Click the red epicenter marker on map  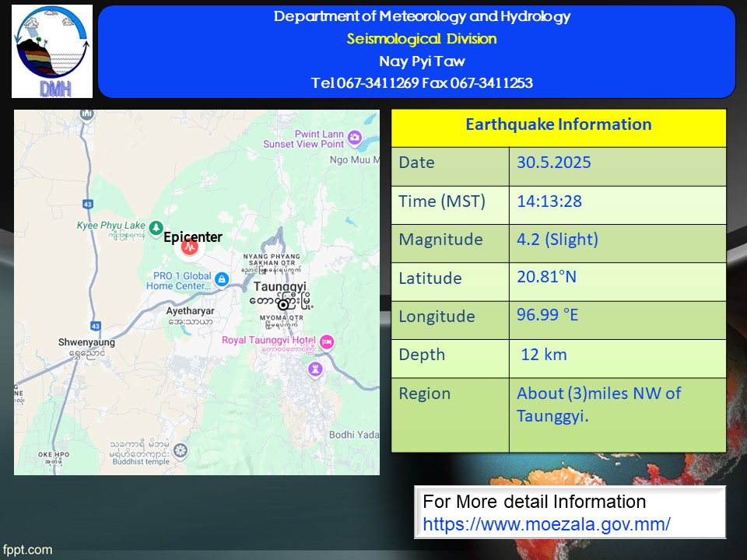point(189,248)
